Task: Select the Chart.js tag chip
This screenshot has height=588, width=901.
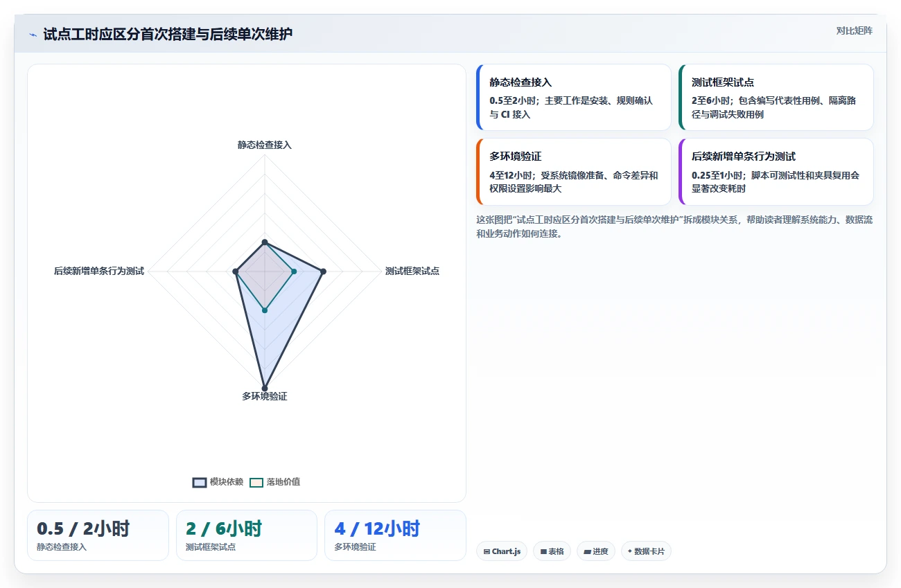Action: click(502, 551)
